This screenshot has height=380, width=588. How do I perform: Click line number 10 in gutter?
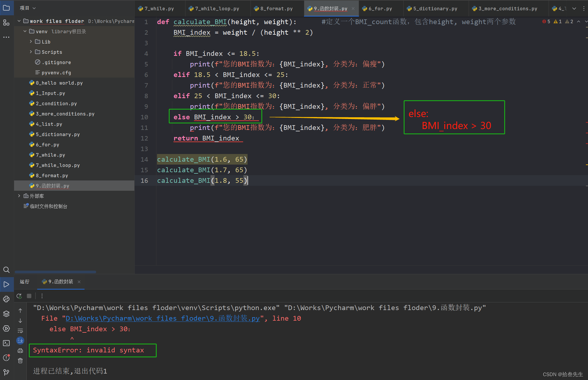(144, 117)
